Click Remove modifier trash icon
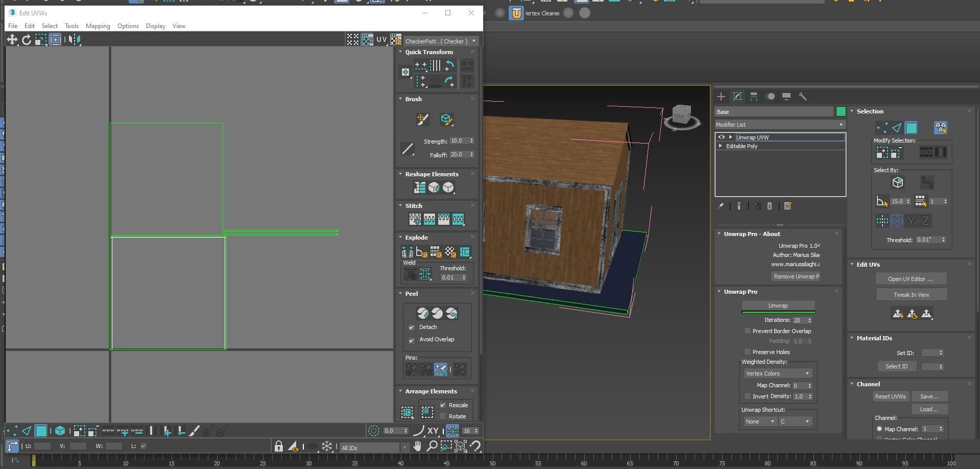Screen dimensions: 980x469 [x=770, y=206]
